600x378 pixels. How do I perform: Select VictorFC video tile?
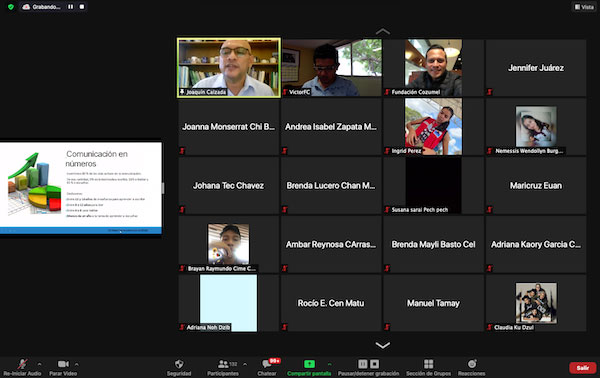[331, 68]
